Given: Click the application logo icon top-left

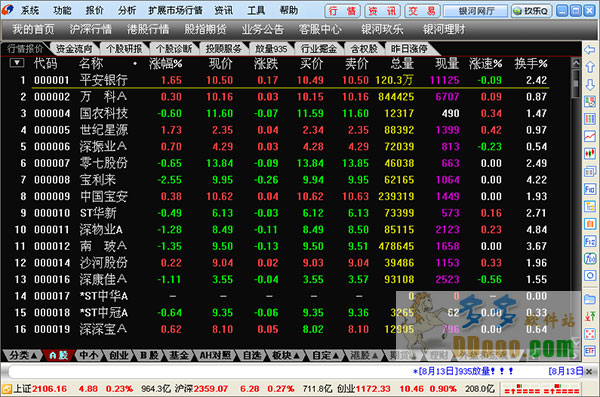Looking at the screenshot, I should point(8,10).
